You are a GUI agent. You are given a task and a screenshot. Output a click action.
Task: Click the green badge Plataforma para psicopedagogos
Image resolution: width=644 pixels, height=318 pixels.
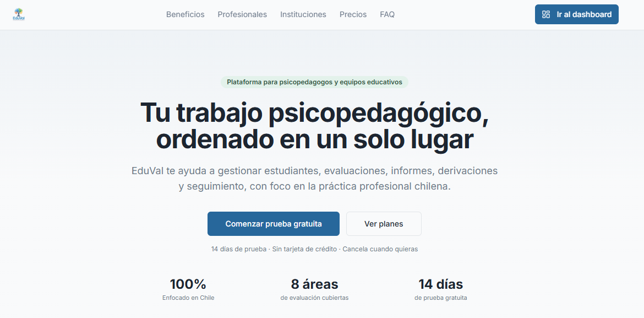[x=315, y=82]
